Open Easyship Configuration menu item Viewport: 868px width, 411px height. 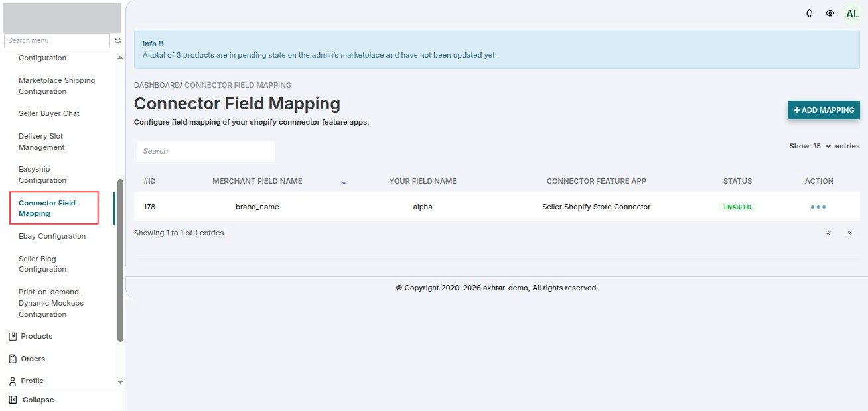click(42, 175)
